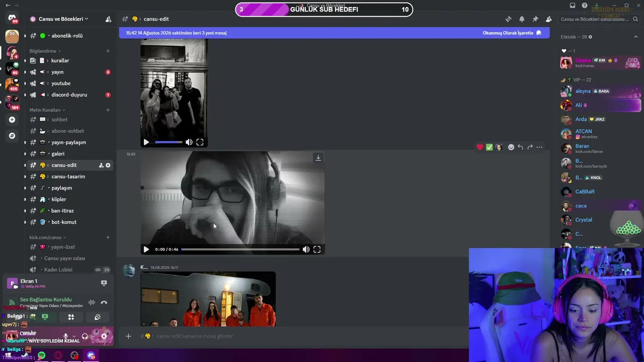The image size is (644, 362).
Task: Open the kurallar channel
Action: tap(69, 61)
